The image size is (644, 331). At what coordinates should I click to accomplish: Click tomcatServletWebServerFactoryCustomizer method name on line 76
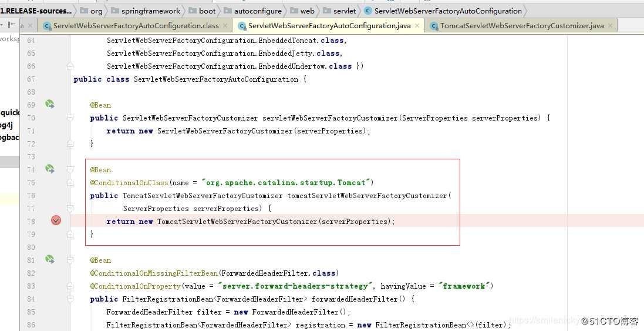tap(367, 196)
